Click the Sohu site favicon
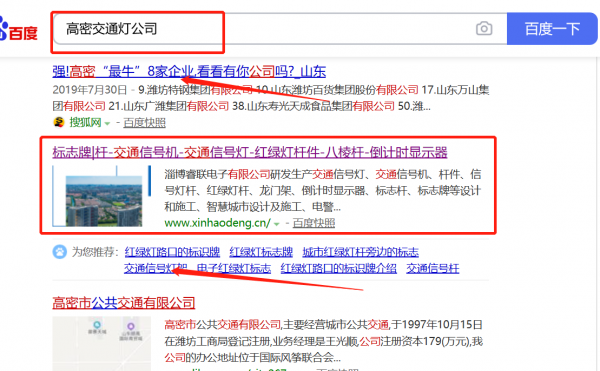 click(x=59, y=122)
